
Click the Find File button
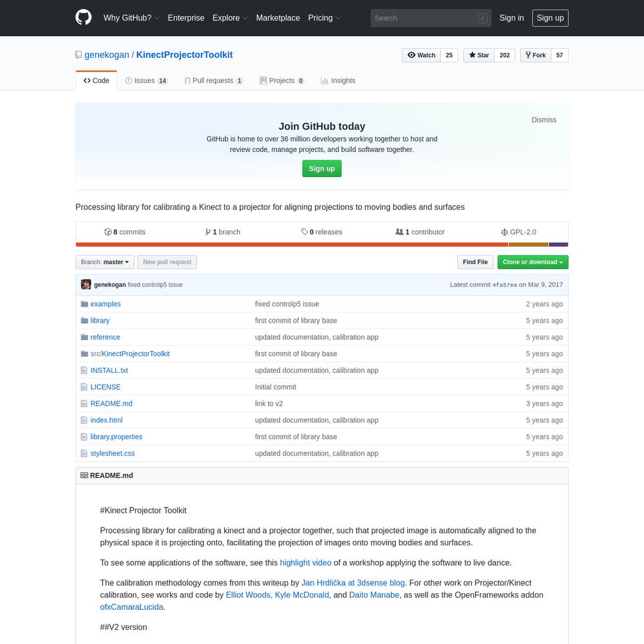(475, 262)
